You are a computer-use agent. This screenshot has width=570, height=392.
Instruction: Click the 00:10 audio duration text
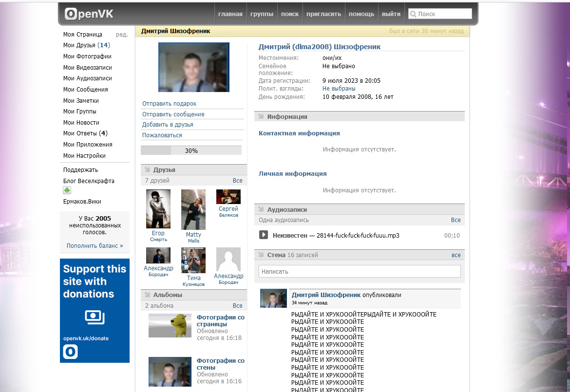452,235
